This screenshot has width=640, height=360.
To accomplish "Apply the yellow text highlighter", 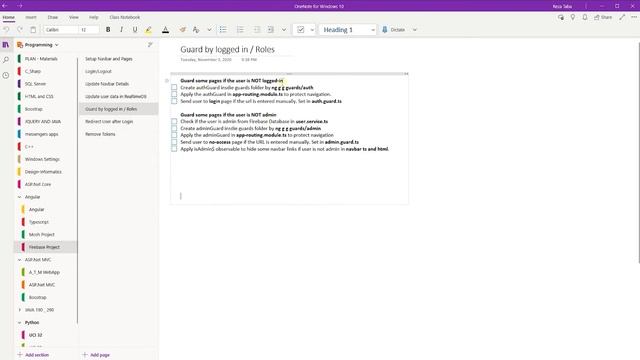I will pos(149,30).
